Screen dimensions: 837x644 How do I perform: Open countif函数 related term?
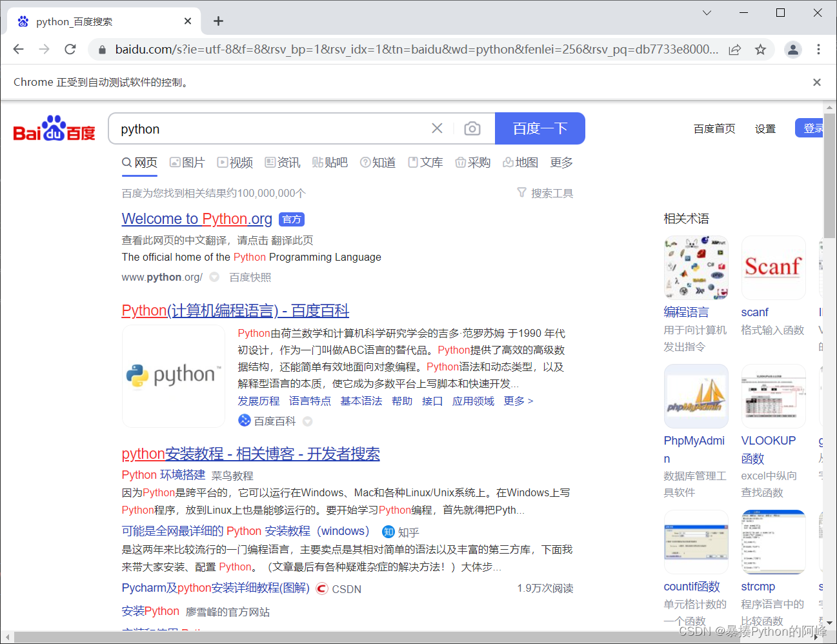[x=692, y=587]
